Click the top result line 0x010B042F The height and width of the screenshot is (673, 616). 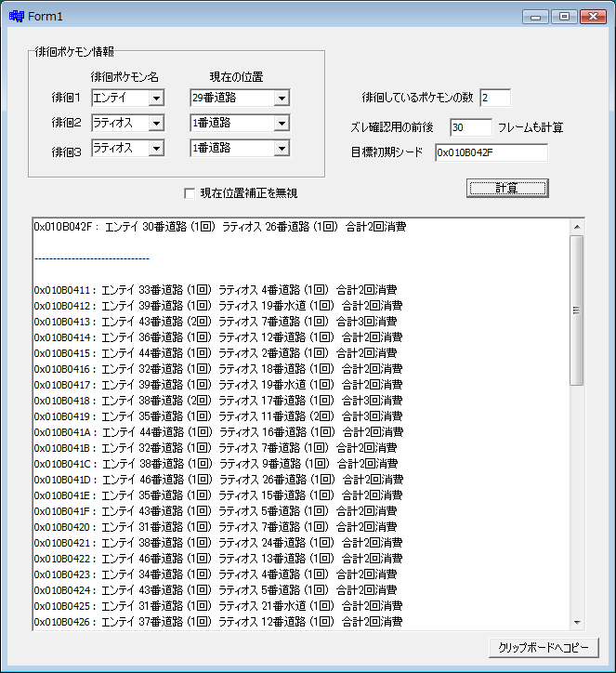pos(220,227)
